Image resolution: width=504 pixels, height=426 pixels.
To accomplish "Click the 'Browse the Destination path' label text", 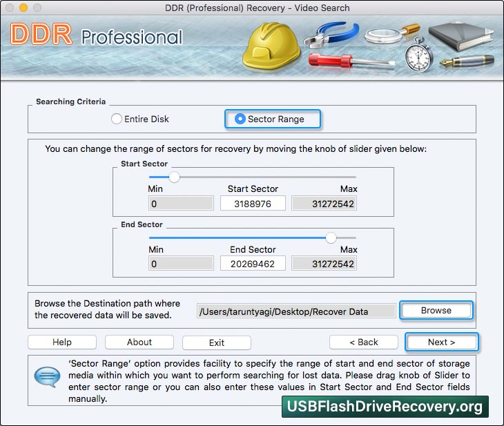I will 107,309.
